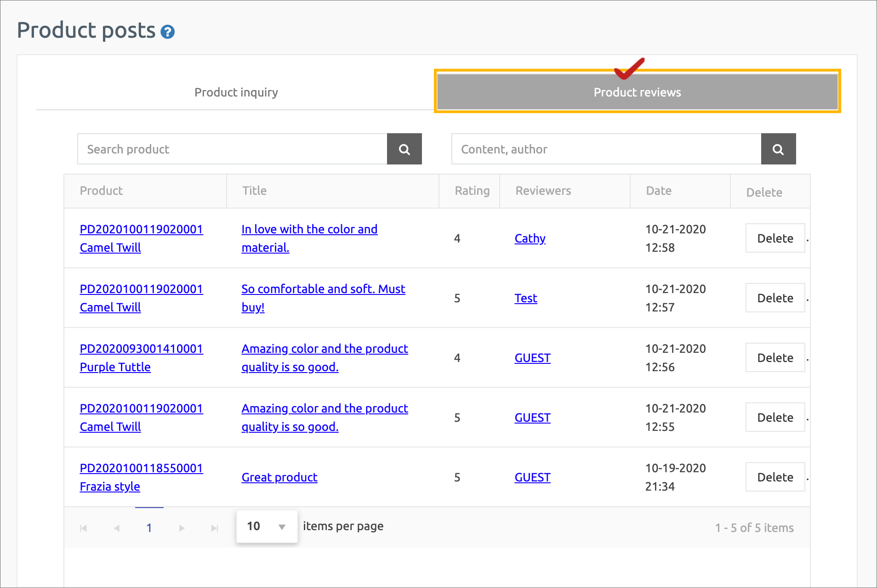This screenshot has width=877, height=588.
Task: Switch to the Product inquiry tab
Action: click(x=236, y=92)
